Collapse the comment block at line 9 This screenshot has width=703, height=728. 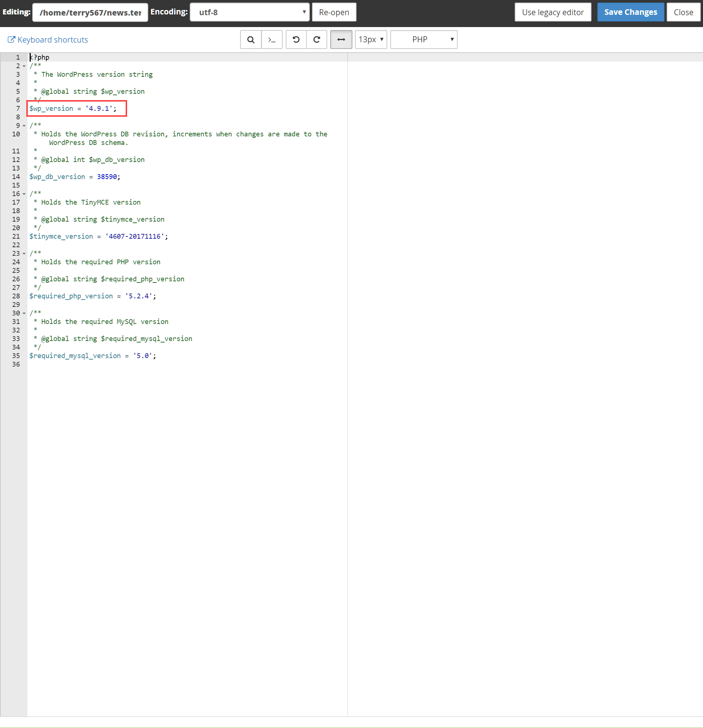24,126
